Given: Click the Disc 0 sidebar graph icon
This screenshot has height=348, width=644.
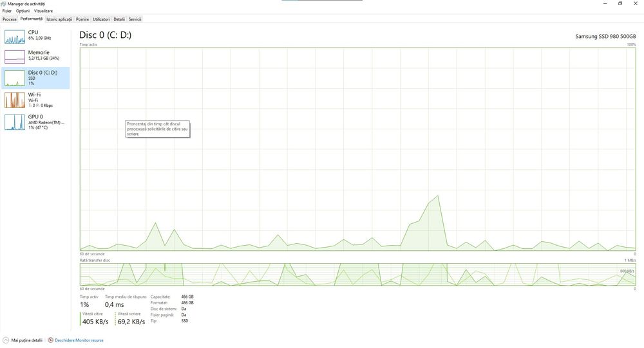Looking at the screenshot, I should coord(15,78).
